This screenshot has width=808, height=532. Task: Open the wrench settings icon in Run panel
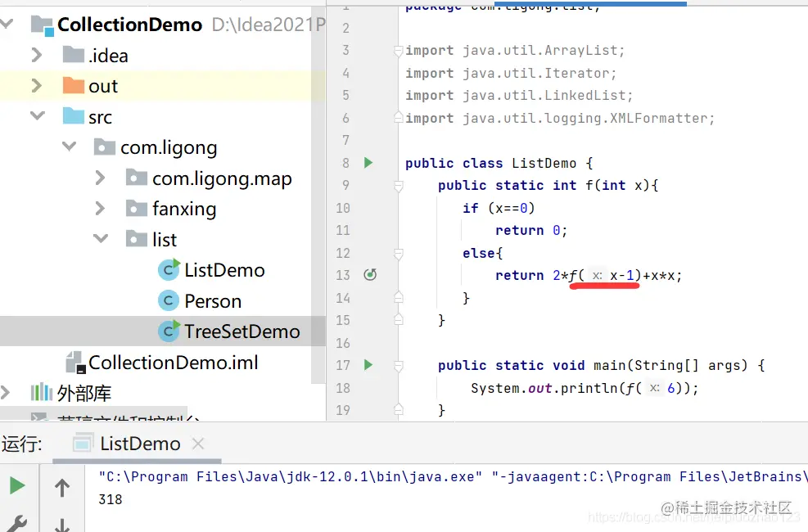pyautogui.click(x=17, y=523)
